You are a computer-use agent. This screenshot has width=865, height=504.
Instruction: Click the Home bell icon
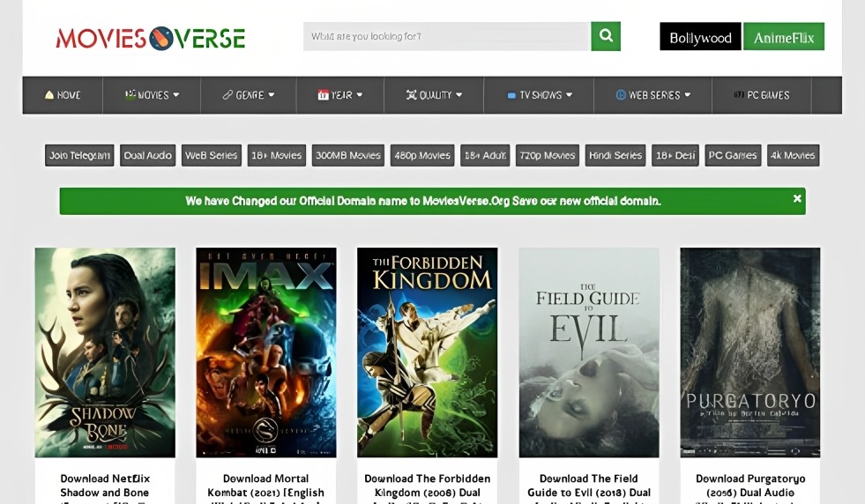(x=49, y=95)
